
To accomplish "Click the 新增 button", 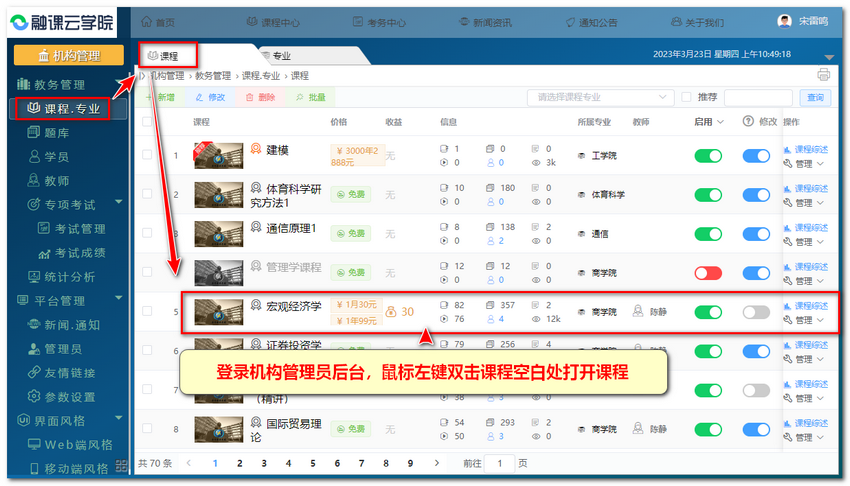I will coord(160,98).
